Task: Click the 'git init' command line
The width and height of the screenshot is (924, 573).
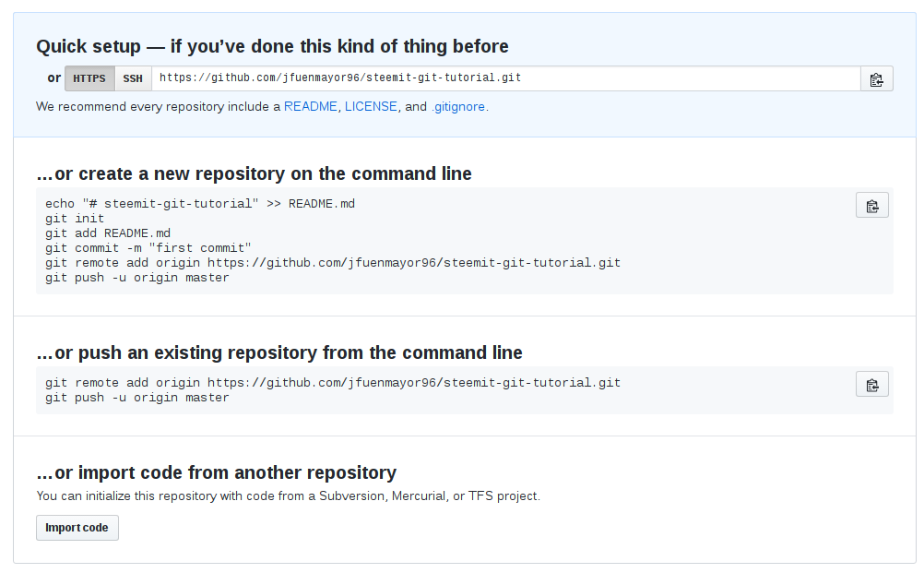Action: (x=75, y=219)
